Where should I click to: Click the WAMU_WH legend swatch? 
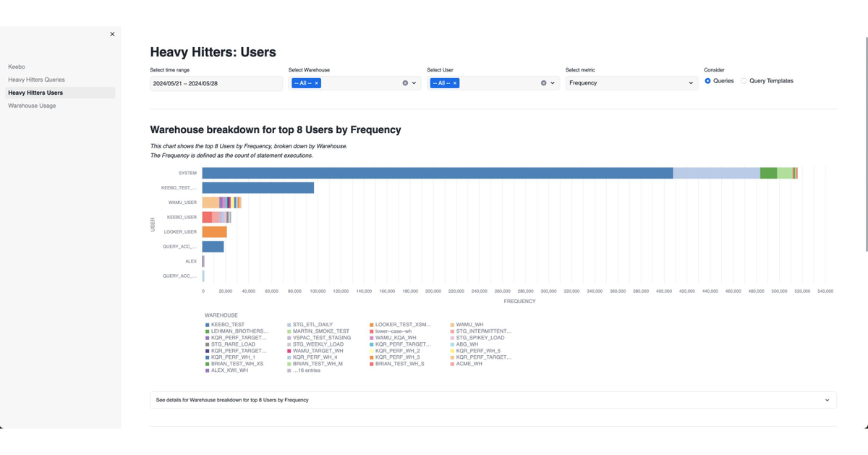(453, 325)
